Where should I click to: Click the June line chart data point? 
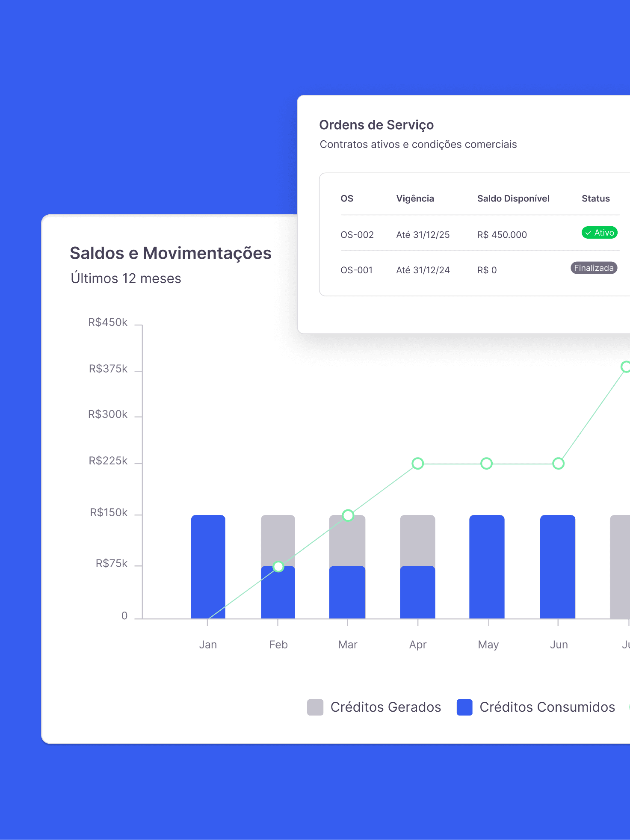click(559, 464)
